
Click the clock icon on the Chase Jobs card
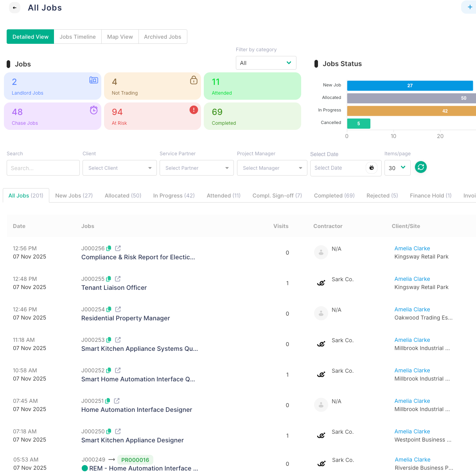pyautogui.click(x=93, y=110)
